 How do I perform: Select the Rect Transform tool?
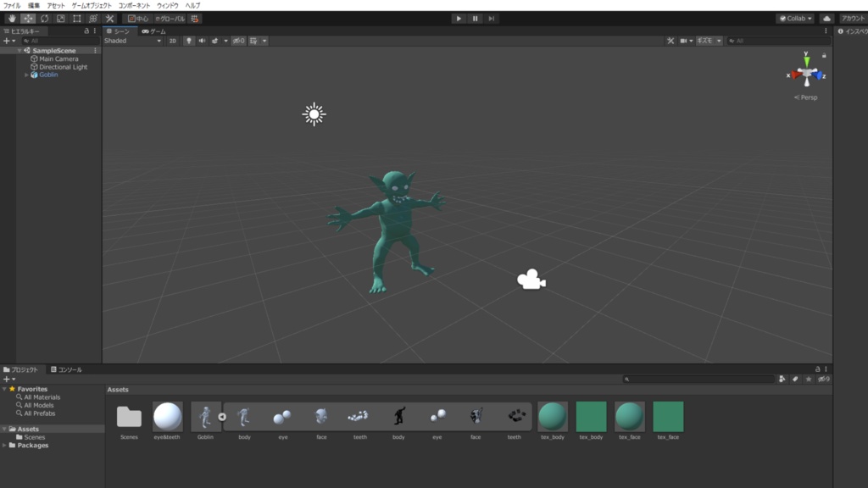77,19
